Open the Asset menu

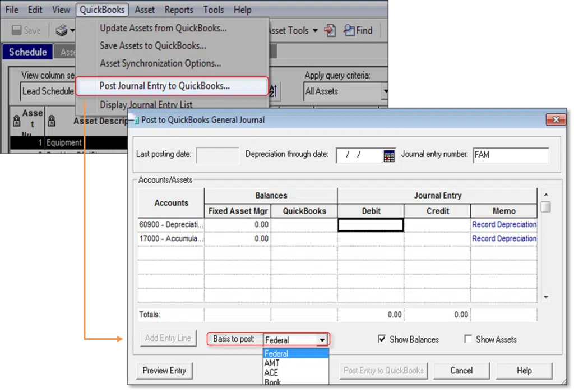[x=145, y=10]
